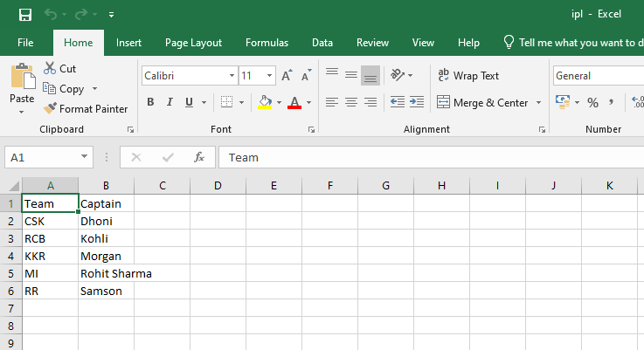Activate the Format Painter
The image size is (644, 350).
pyautogui.click(x=86, y=109)
